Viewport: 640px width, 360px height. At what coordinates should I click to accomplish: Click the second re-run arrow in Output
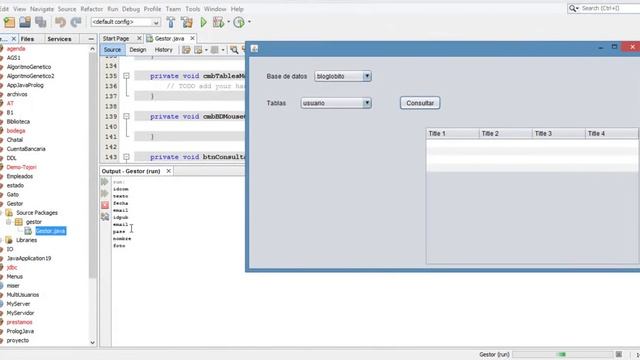[105, 193]
